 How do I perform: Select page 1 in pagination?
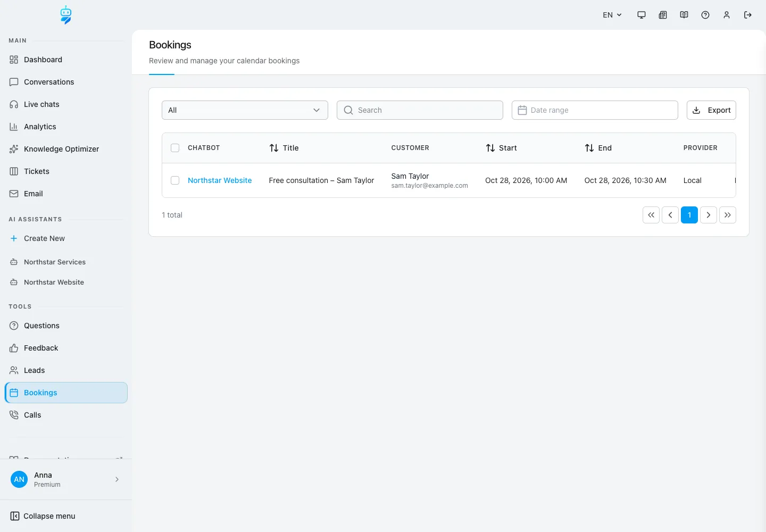point(689,215)
